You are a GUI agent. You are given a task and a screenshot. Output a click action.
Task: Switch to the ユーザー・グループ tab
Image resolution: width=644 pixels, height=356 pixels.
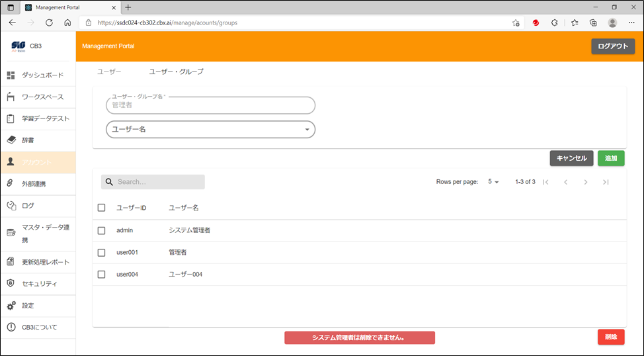(x=176, y=71)
